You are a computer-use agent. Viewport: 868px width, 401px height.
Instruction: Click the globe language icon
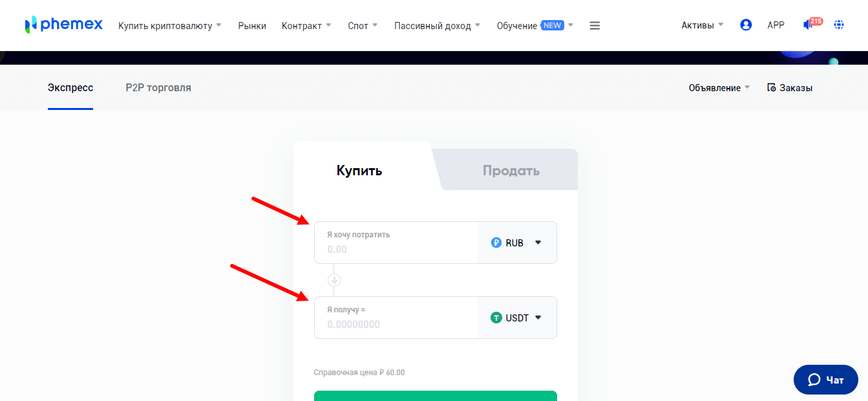click(839, 25)
